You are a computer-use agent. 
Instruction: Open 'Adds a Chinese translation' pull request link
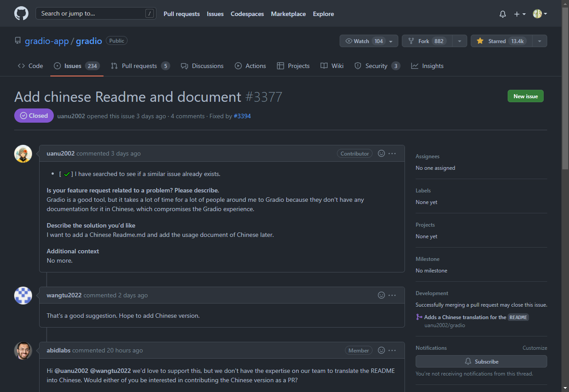477,317
